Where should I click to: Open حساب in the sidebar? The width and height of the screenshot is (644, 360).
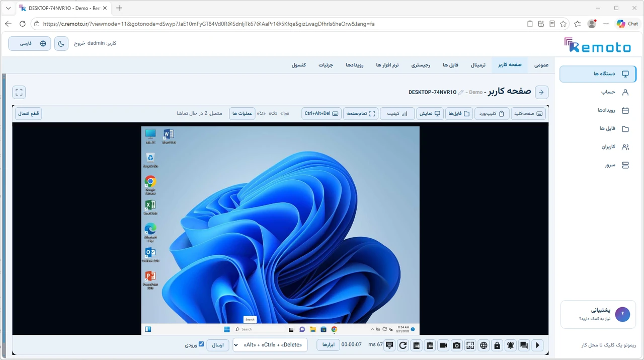pos(598,92)
